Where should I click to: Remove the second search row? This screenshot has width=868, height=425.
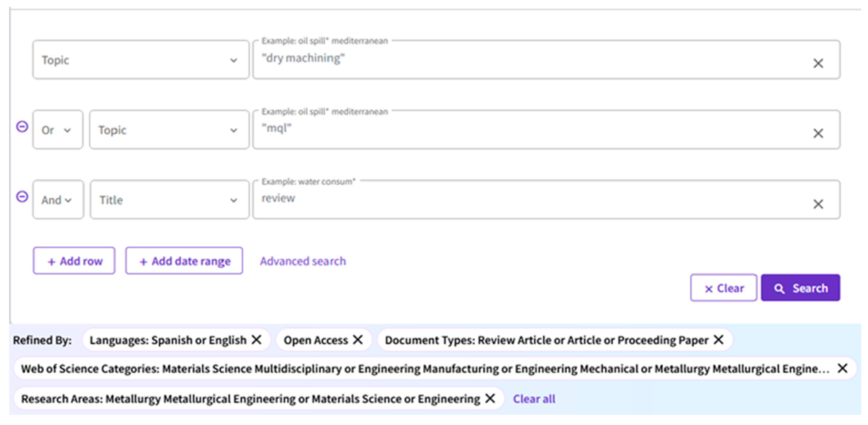coord(22,126)
